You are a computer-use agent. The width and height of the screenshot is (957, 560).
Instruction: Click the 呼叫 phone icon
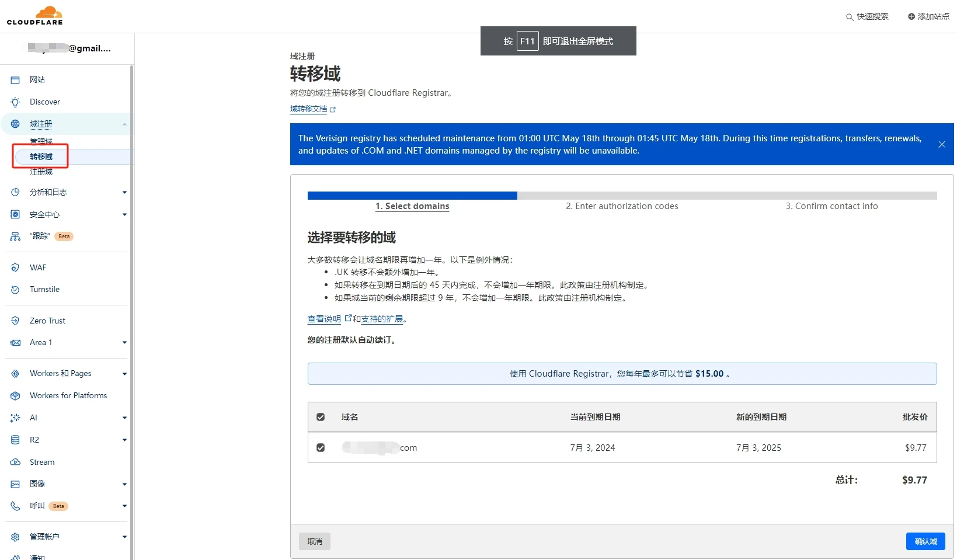click(15, 506)
